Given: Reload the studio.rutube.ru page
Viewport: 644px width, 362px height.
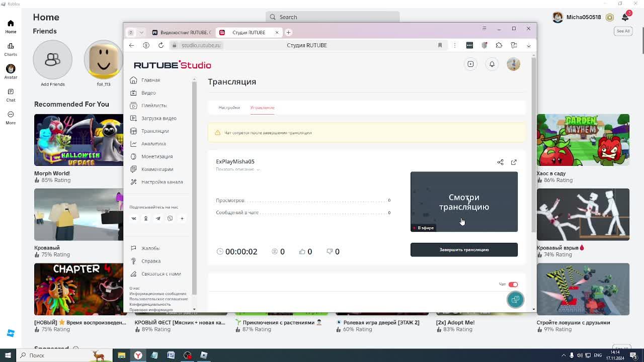Looking at the screenshot, I should point(161,45).
